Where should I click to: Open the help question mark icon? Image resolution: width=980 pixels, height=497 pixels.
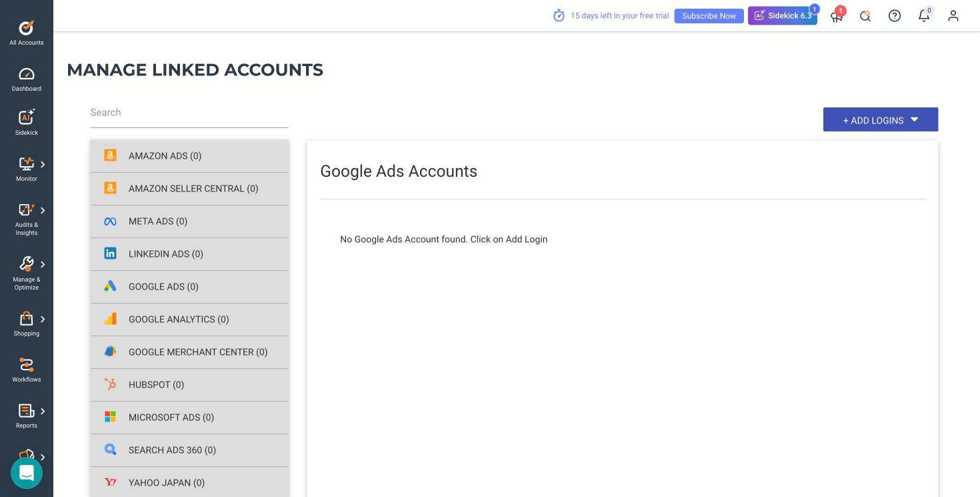895,16
